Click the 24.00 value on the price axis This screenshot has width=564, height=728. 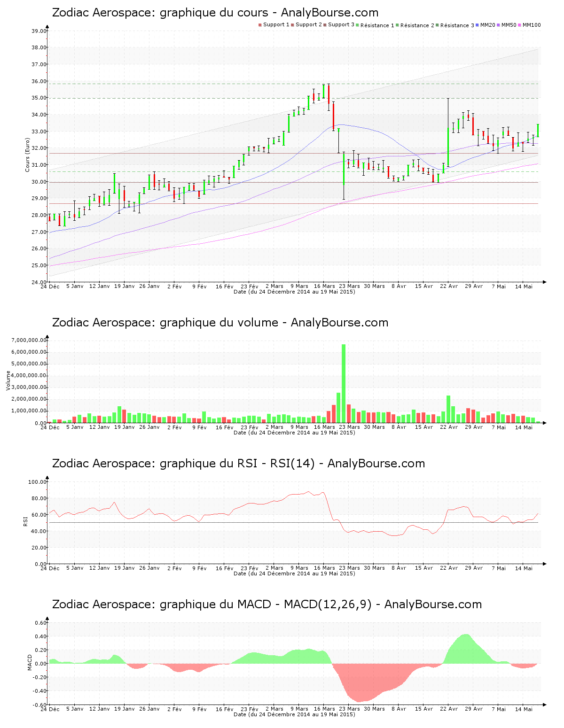pyautogui.click(x=39, y=282)
